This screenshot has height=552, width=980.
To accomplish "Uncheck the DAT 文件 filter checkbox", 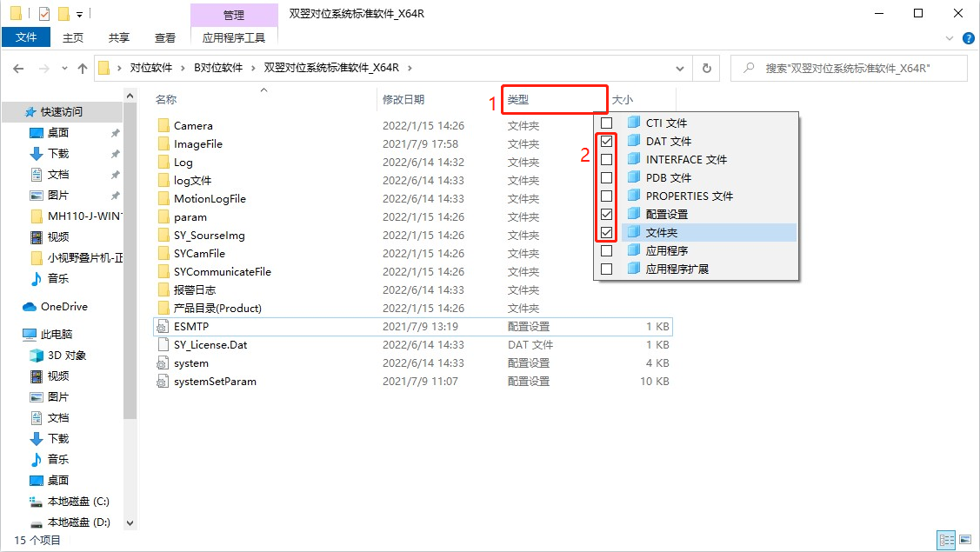I will pos(607,142).
